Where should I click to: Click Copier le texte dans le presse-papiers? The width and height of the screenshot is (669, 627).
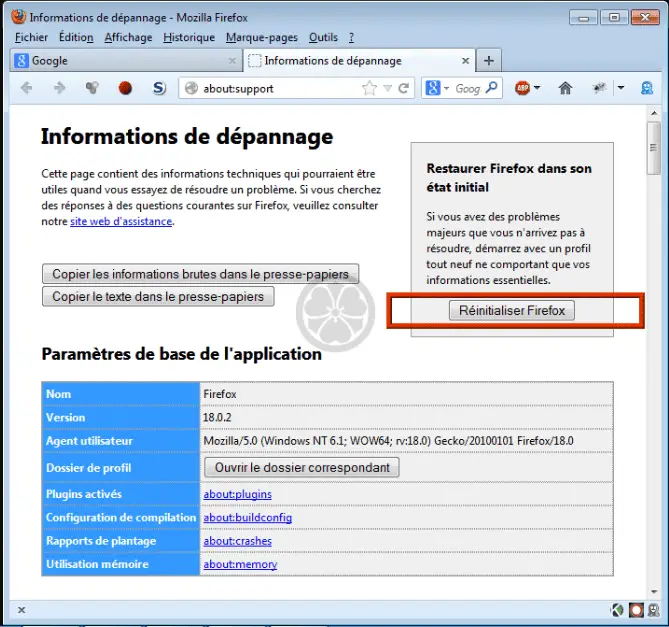click(158, 296)
